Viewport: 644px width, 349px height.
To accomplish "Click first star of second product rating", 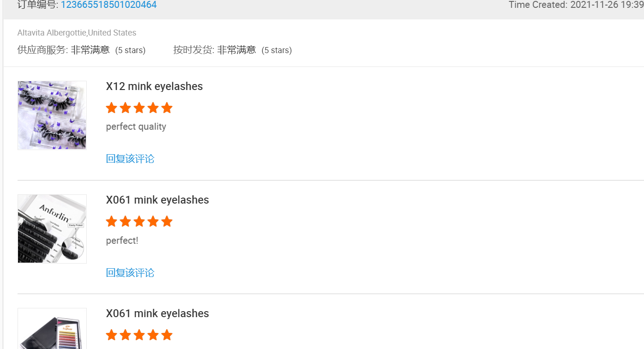I will (111, 222).
